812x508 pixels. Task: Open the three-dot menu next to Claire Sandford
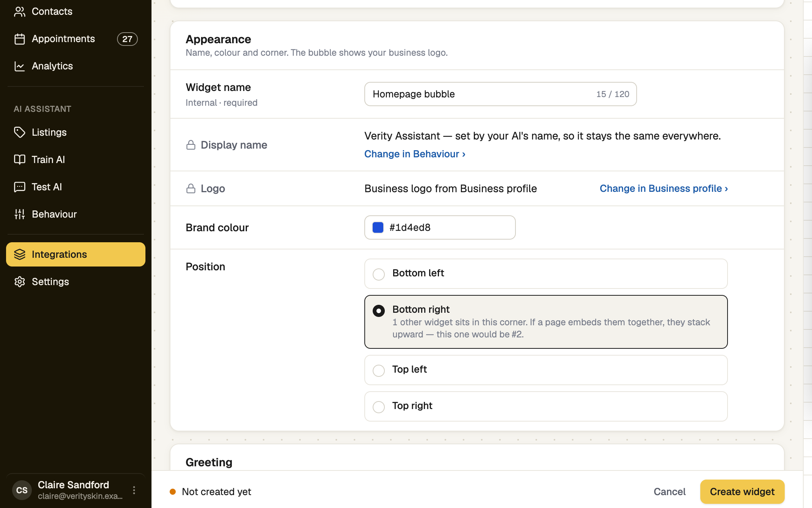click(134, 490)
